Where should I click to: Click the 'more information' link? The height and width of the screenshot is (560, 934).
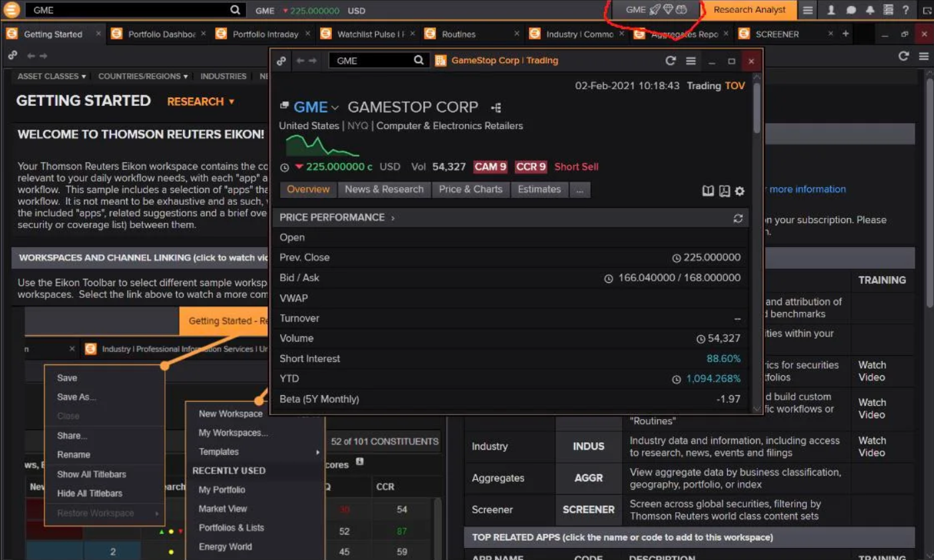pyautogui.click(x=808, y=189)
